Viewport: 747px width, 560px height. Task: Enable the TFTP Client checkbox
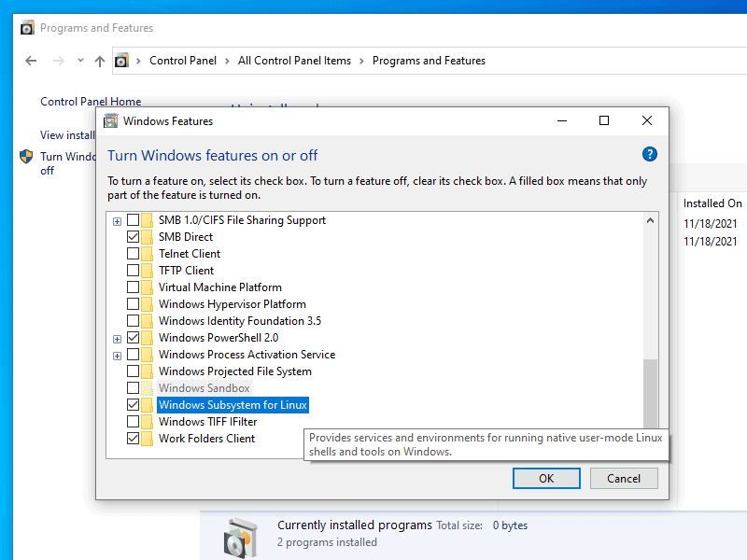tap(133, 271)
